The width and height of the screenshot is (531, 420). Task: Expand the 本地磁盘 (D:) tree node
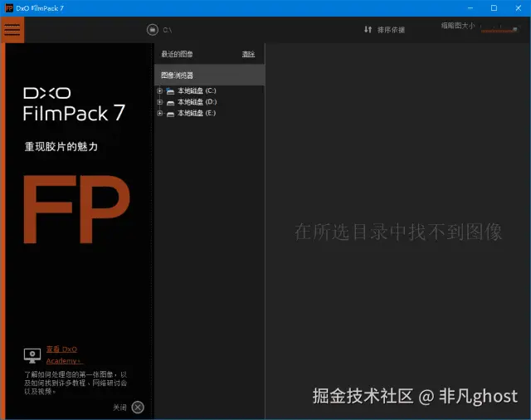tap(160, 102)
